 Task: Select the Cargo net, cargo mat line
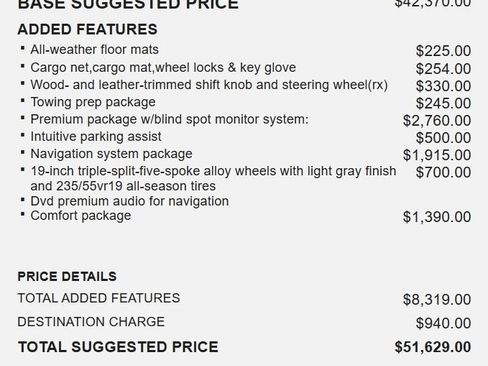tap(163, 68)
